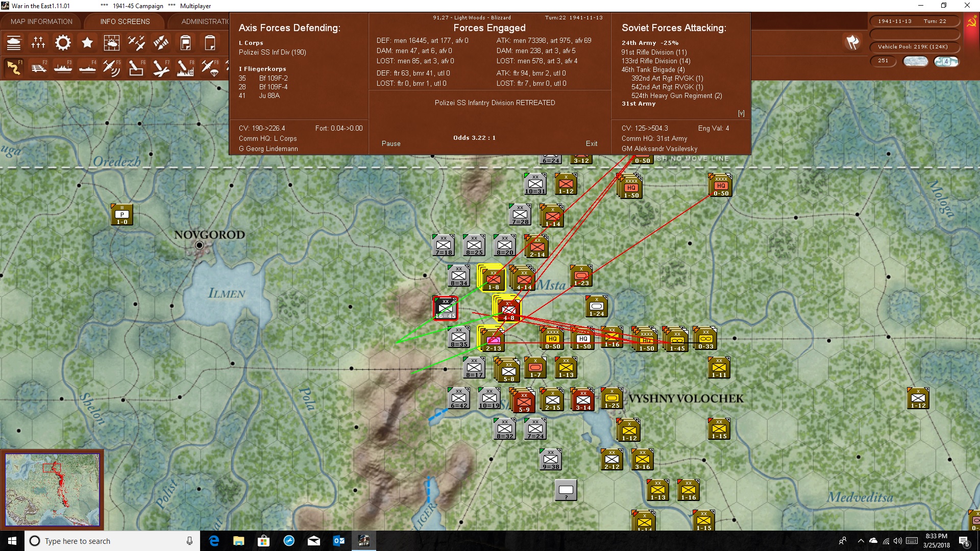Viewport: 980px width, 551px height.
Task: Select the highlighted Soviet 4-8 counter
Action: 509,310
